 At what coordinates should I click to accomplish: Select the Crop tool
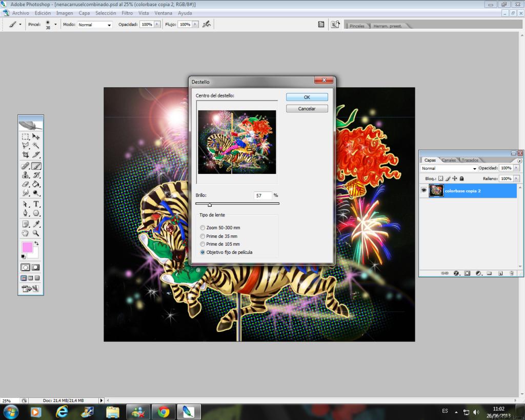pyautogui.click(x=26, y=154)
